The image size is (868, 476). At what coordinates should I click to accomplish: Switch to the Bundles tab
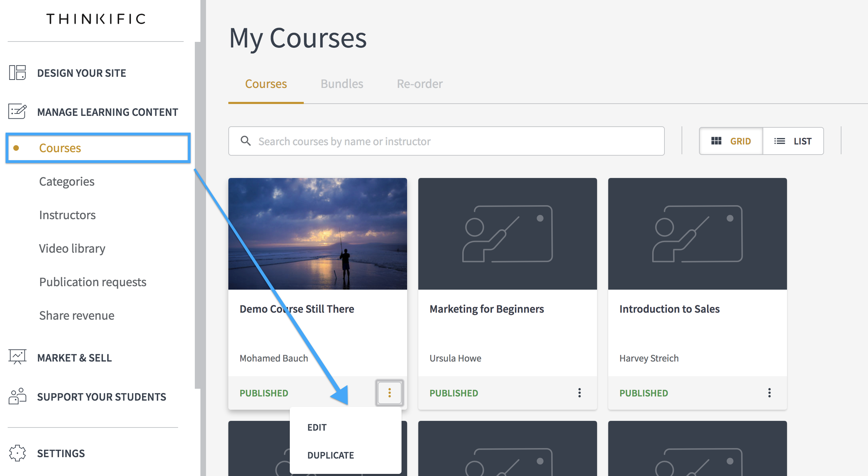pyautogui.click(x=342, y=84)
